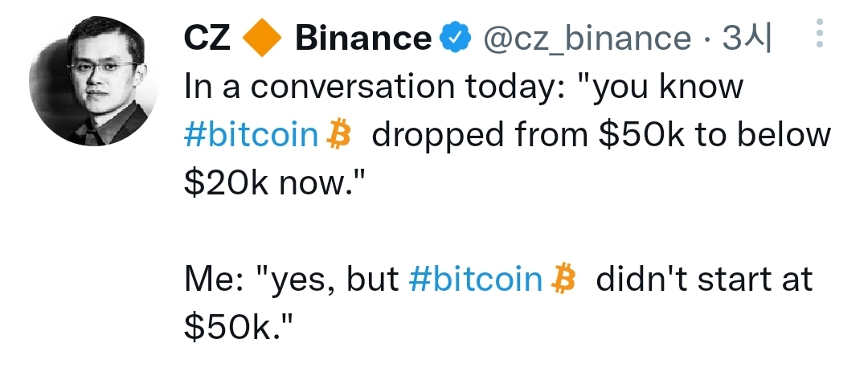Click the "dropped from $50k to below" text
The height and width of the screenshot is (372, 868).
(x=601, y=135)
